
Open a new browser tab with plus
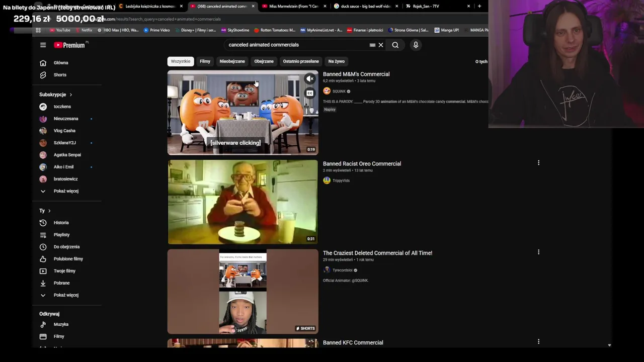tap(479, 6)
